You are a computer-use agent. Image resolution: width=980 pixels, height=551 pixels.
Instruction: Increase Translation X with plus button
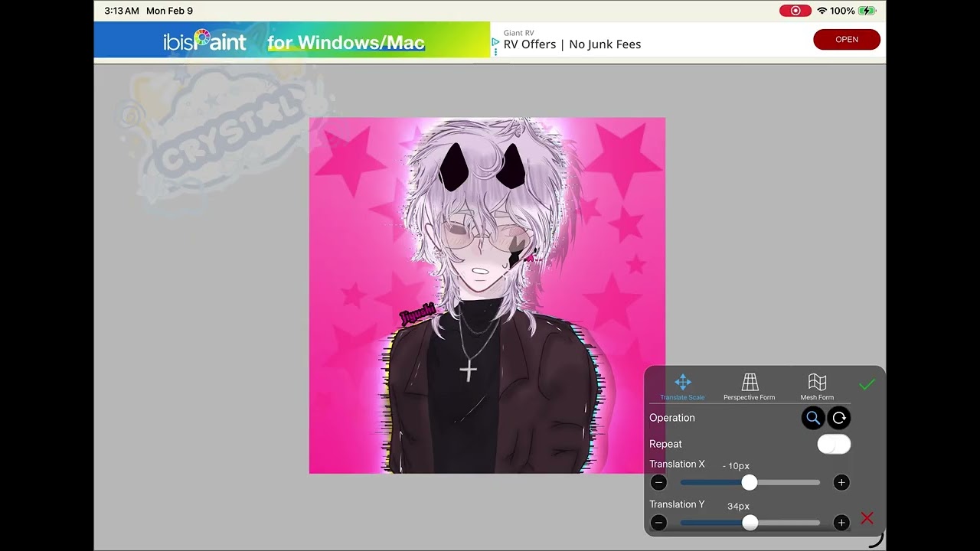point(841,482)
